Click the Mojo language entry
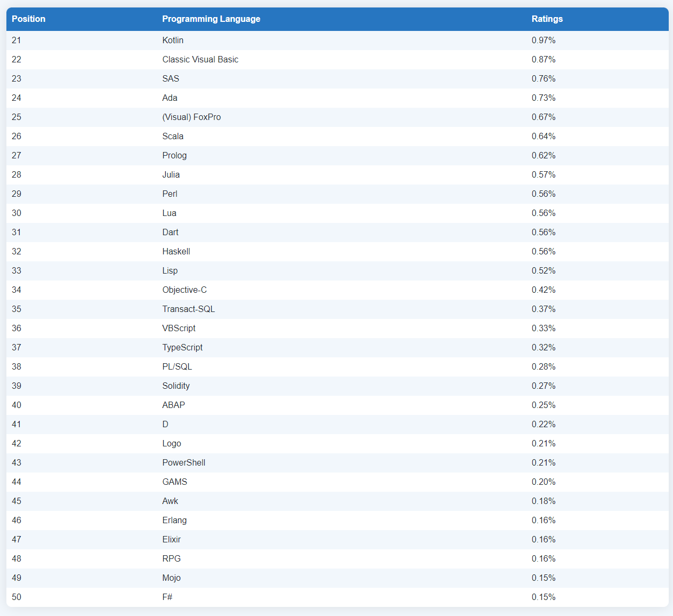The width and height of the screenshot is (673, 616). (x=171, y=578)
